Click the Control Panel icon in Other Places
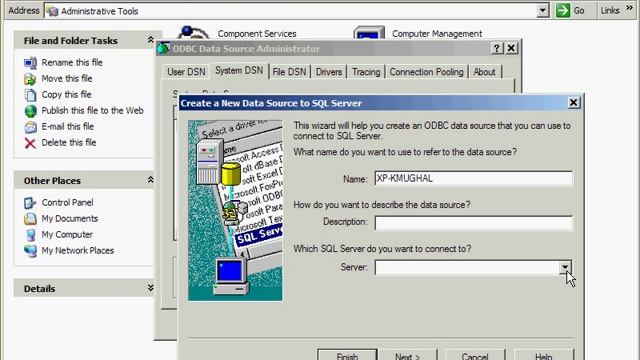Image resolution: width=640 pixels, height=360 pixels. [x=30, y=203]
